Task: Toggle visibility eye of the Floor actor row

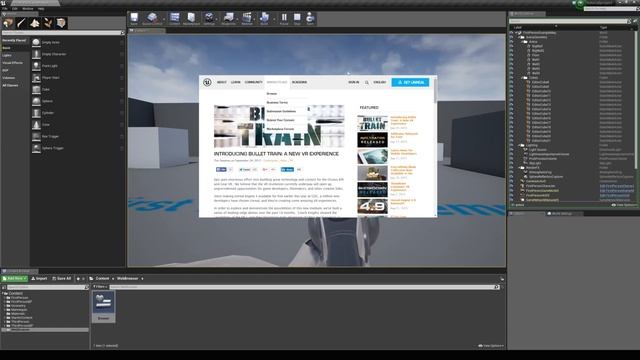Action: click(511, 55)
